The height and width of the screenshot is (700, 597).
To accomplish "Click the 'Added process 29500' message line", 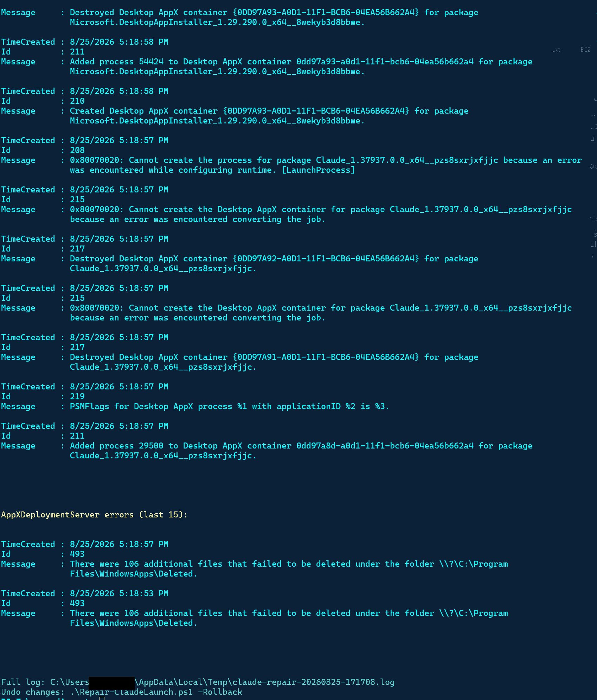I will [301, 446].
